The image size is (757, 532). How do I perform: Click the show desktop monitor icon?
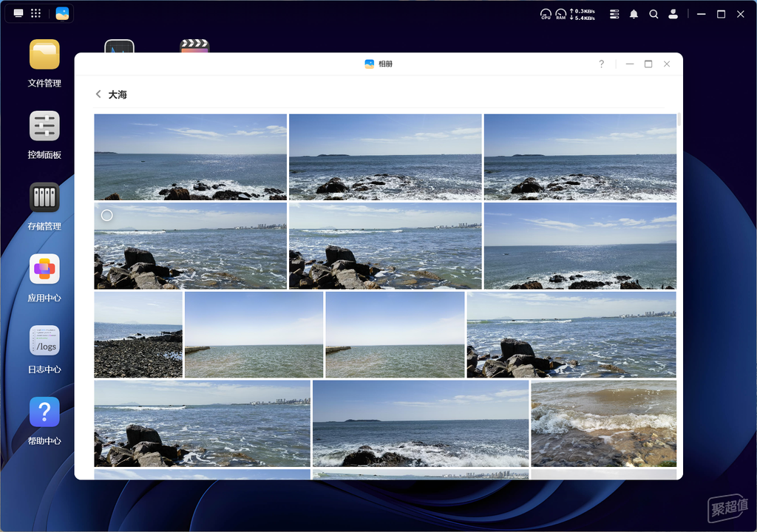18,13
